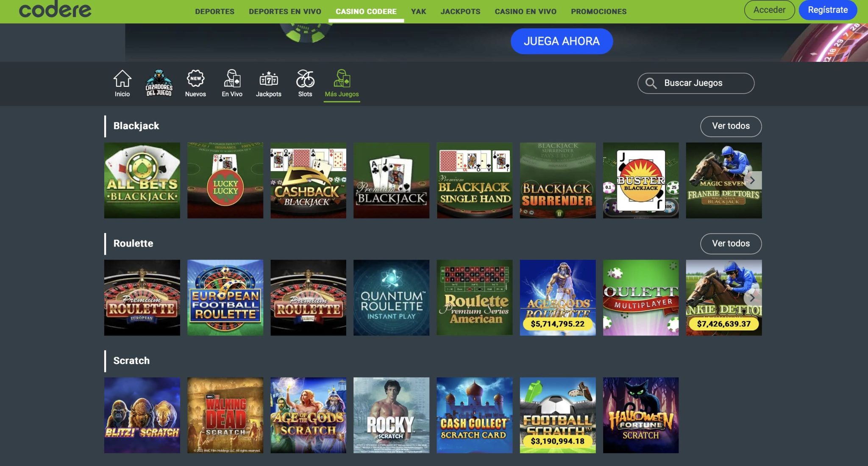Open the PROMOCIONES page
This screenshot has width=868, height=466.
coord(598,11)
